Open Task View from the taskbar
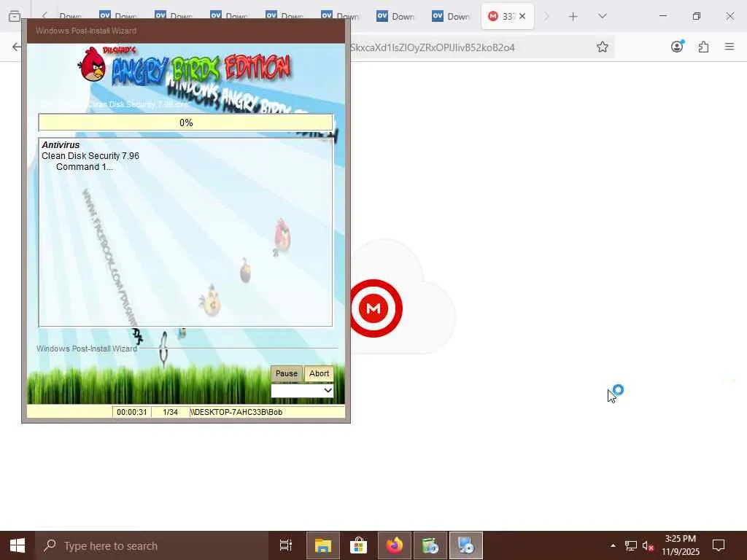The width and height of the screenshot is (747, 560). coord(286,545)
